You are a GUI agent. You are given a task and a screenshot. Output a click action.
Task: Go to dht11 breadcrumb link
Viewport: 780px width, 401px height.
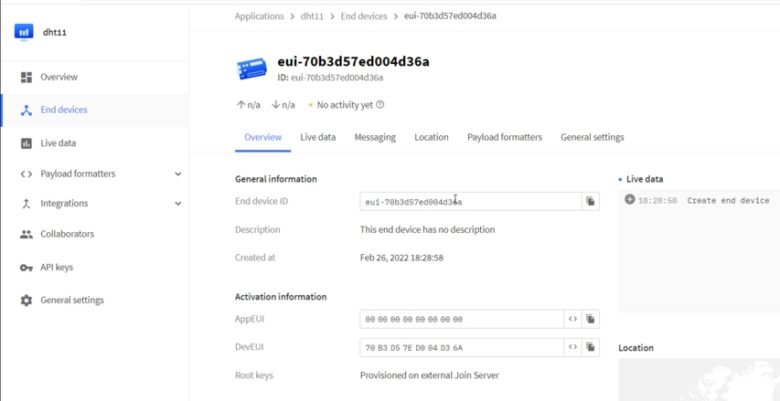[x=312, y=16]
